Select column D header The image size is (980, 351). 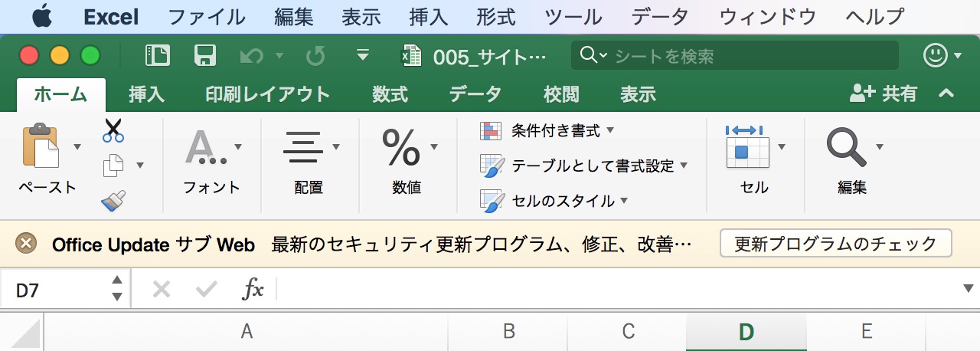[746, 332]
